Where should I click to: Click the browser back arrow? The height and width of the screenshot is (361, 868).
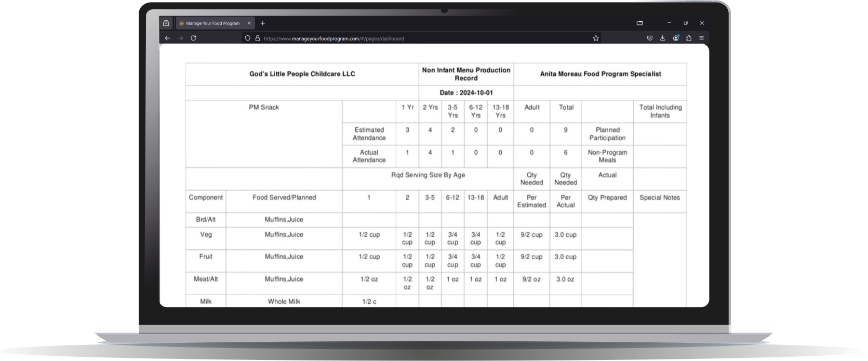coord(167,38)
